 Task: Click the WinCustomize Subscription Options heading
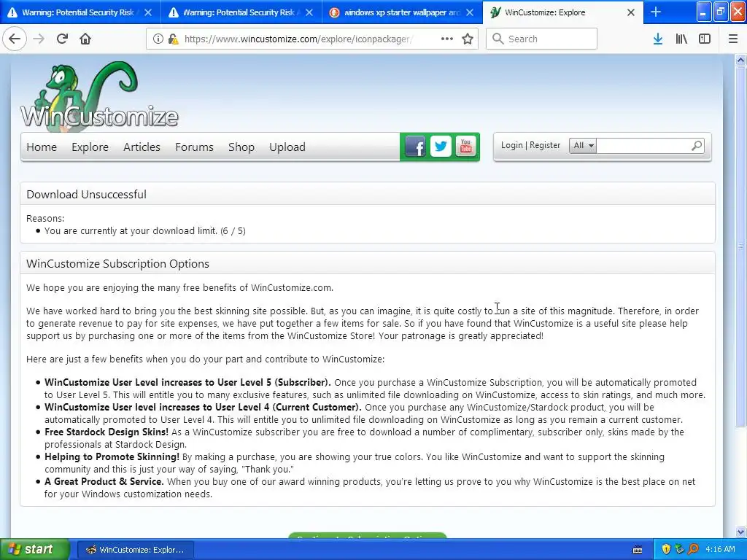pos(117,264)
